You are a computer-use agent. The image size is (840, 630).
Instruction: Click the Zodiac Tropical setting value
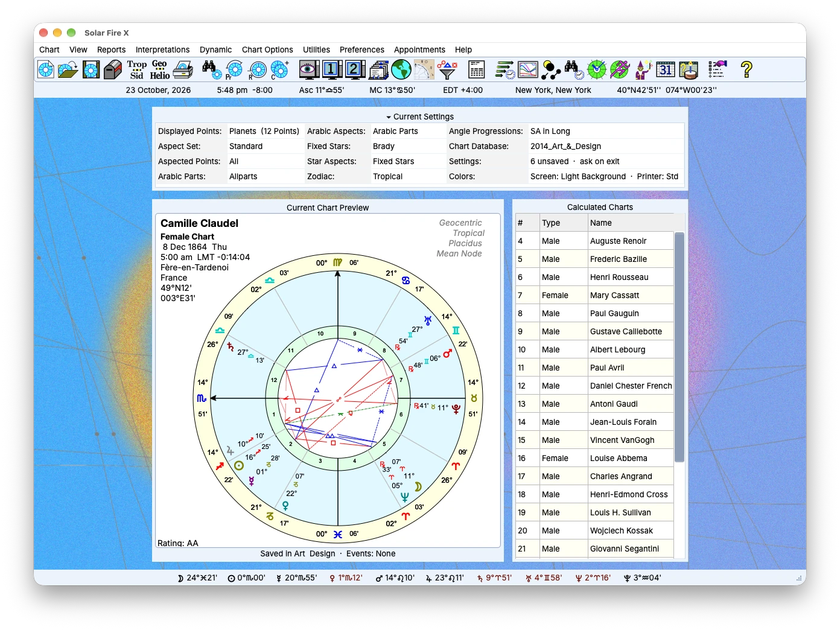point(387,176)
